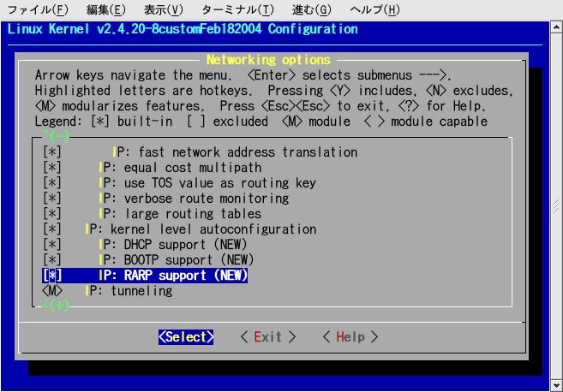
Task: Open the ファイル(F) menu
Action: 38,9
